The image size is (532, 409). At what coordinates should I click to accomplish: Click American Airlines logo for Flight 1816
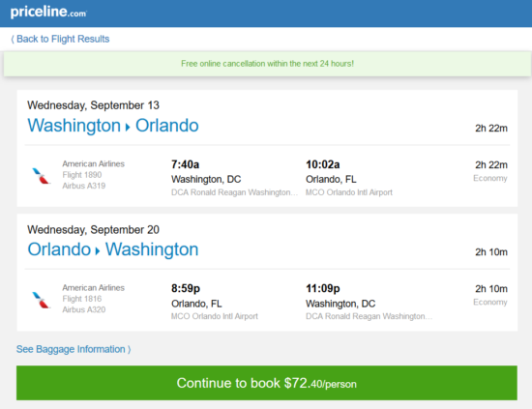coord(41,300)
